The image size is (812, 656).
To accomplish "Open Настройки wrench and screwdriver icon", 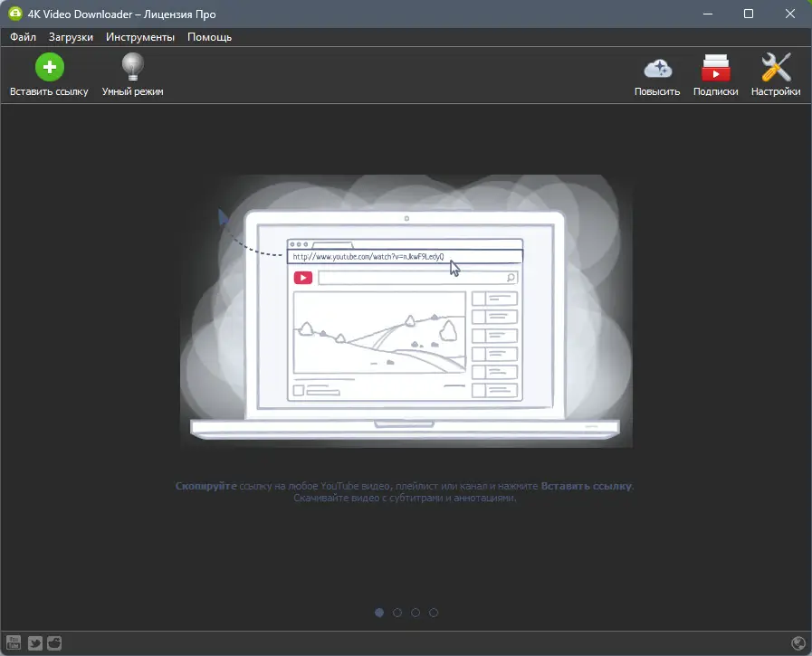I will [x=776, y=67].
